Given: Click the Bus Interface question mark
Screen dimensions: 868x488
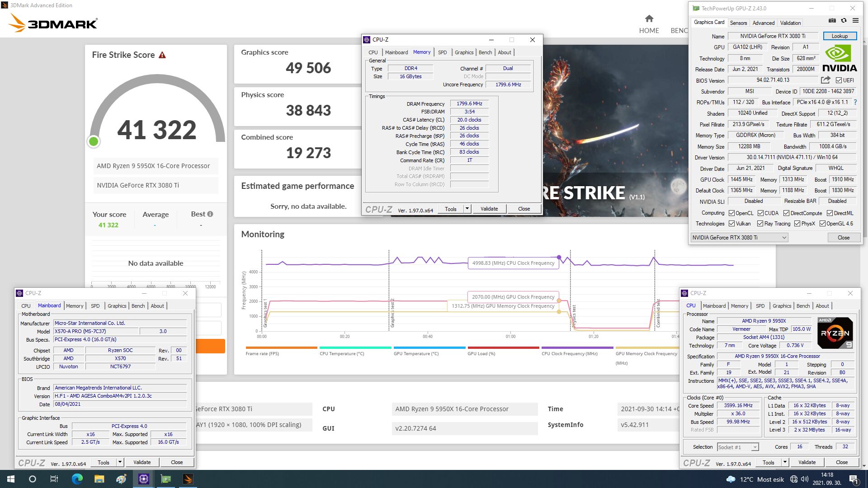Looking at the screenshot, I should pyautogui.click(x=855, y=102).
